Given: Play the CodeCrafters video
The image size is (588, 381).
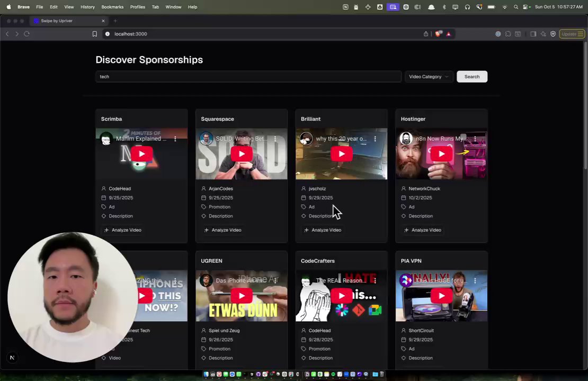Looking at the screenshot, I should click(341, 296).
